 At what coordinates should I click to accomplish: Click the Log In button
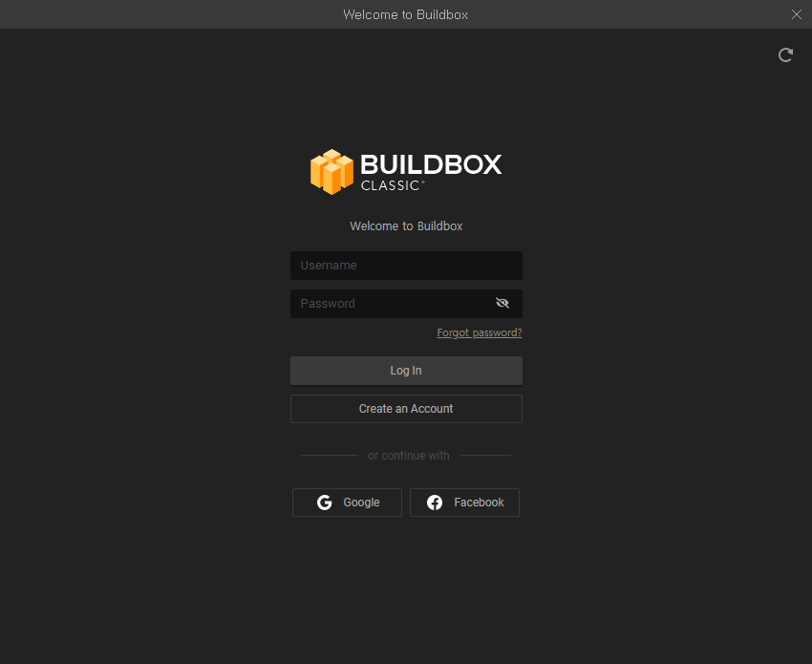coord(406,371)
